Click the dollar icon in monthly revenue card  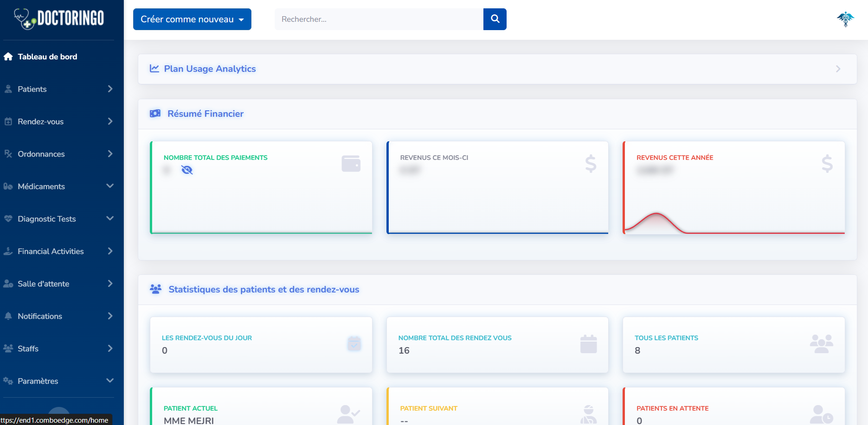click(590, 164)
